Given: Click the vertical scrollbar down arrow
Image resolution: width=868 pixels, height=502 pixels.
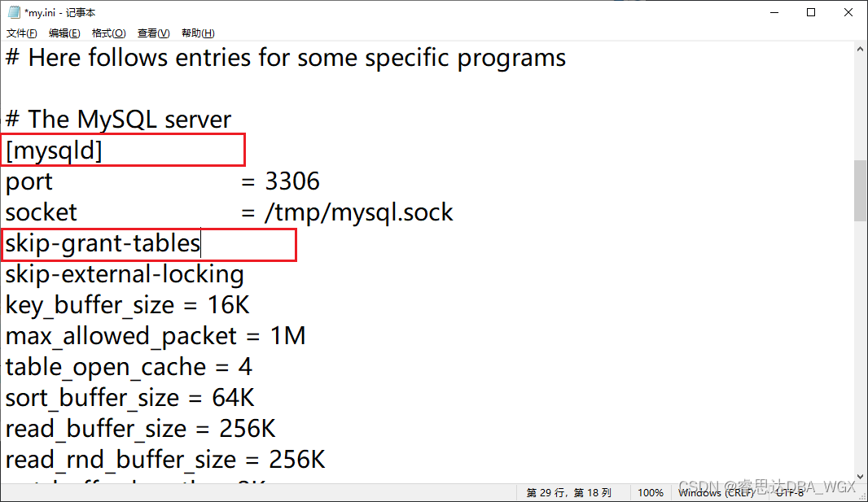Looking at the screenshot, I should pos(860,477).
